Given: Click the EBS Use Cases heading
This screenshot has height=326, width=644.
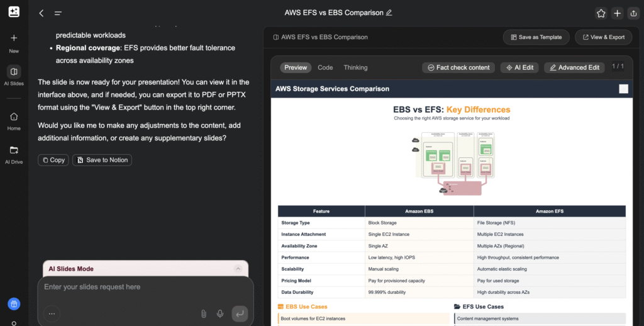Looking at the screenshot, I should click(x=303, y=306).
